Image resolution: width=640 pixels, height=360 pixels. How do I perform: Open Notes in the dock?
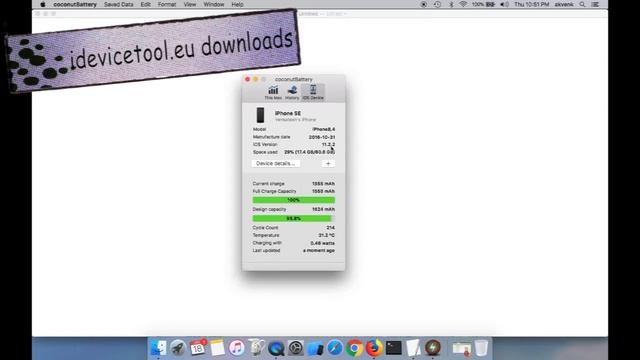[x=217, y=348]
